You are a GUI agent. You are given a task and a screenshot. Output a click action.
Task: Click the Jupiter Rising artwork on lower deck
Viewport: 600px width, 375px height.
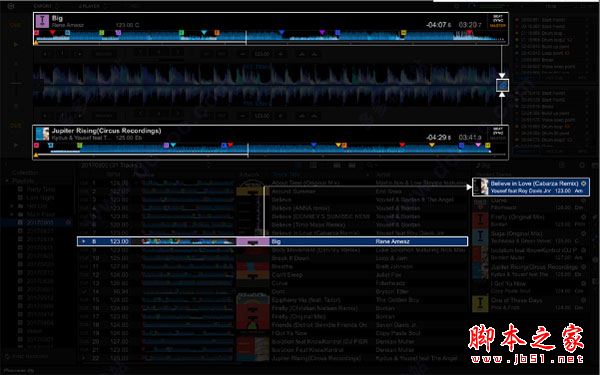tap(42, 134)
